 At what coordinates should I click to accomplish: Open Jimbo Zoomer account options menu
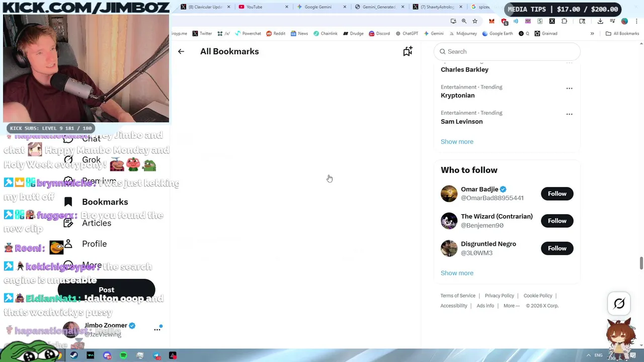pyautogui.click(x=157, y=329)
